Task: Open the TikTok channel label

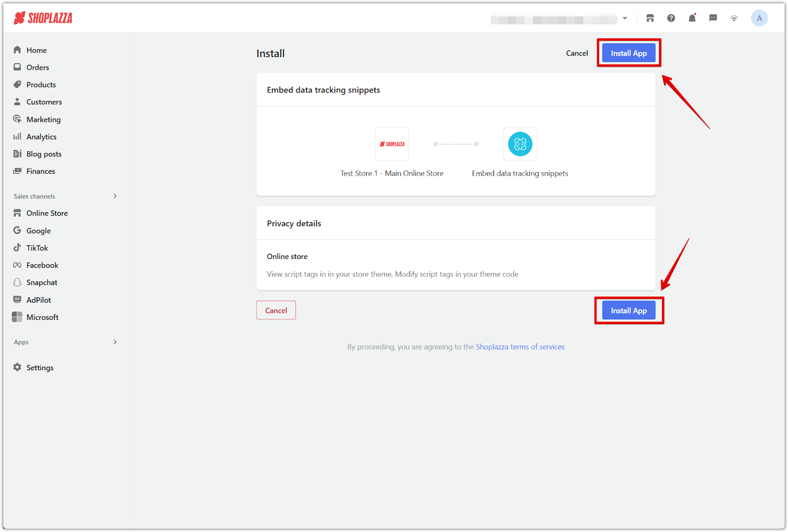Action: pyautogui.click(x=37, y=248)
